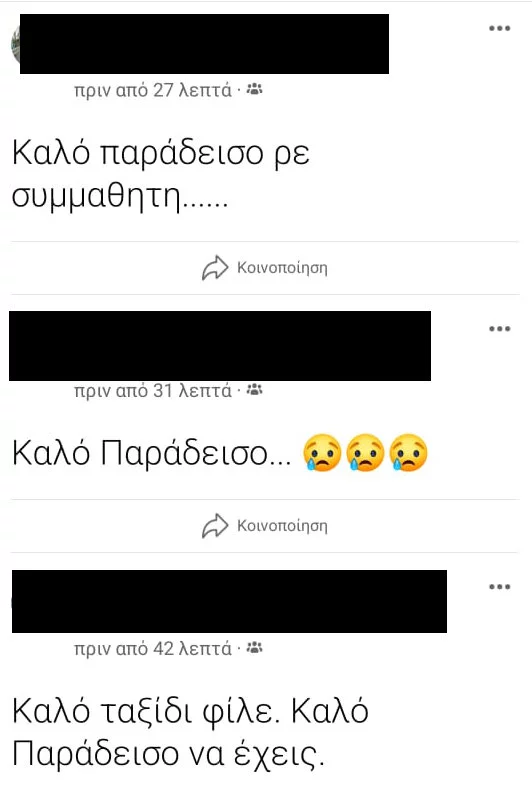Click the share arrow under the crying-emoji post

[215, 525]
